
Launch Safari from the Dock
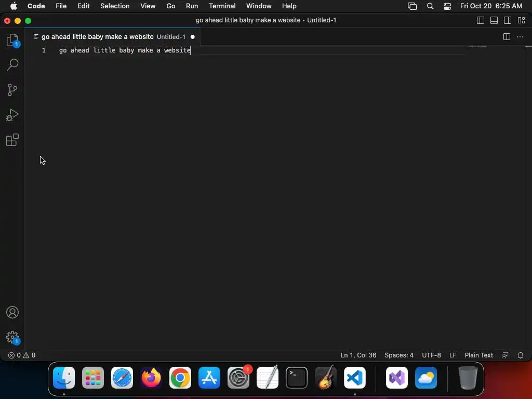coord(122,378)
